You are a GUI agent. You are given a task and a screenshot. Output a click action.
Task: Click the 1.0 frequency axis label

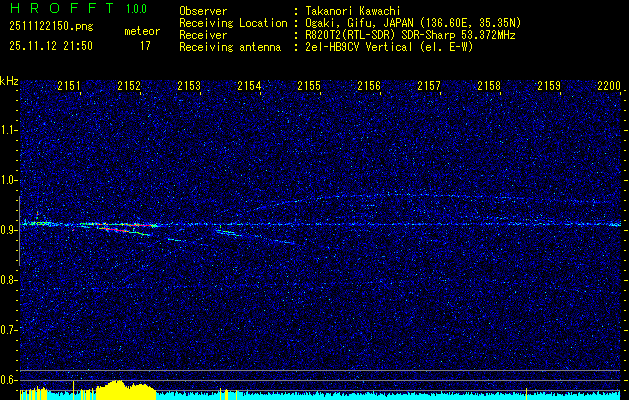click(x=9, y=180)
